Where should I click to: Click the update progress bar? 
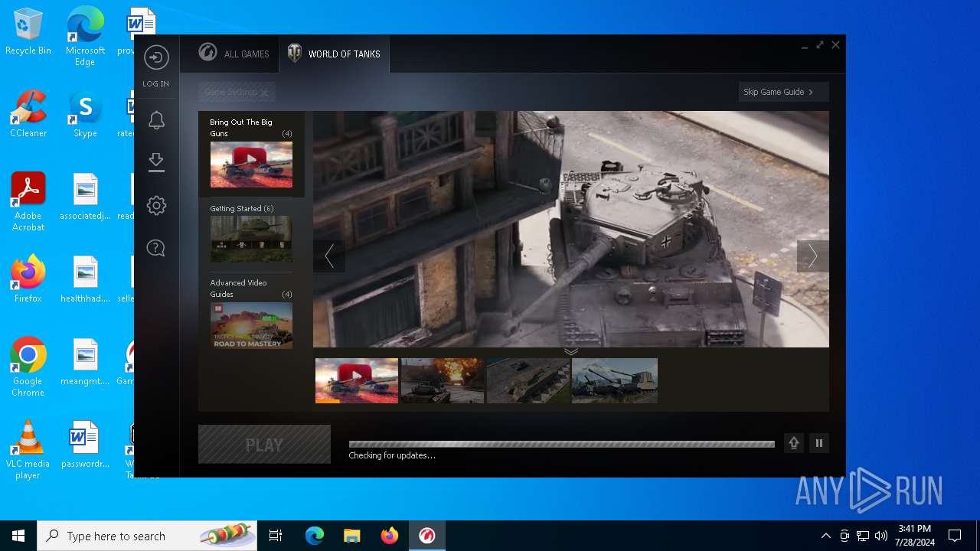pyautogui.click(x=561, y=444)
